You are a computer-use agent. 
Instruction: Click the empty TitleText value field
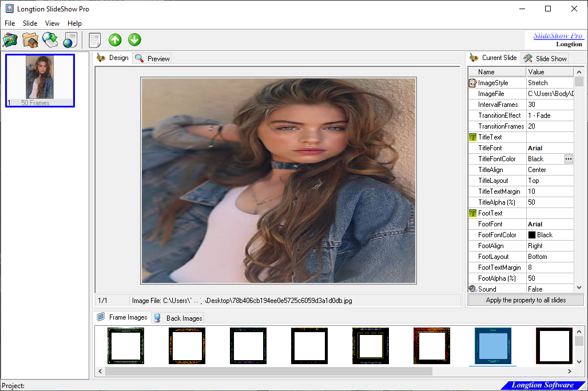pyautogui.click(x=550, y=137)
